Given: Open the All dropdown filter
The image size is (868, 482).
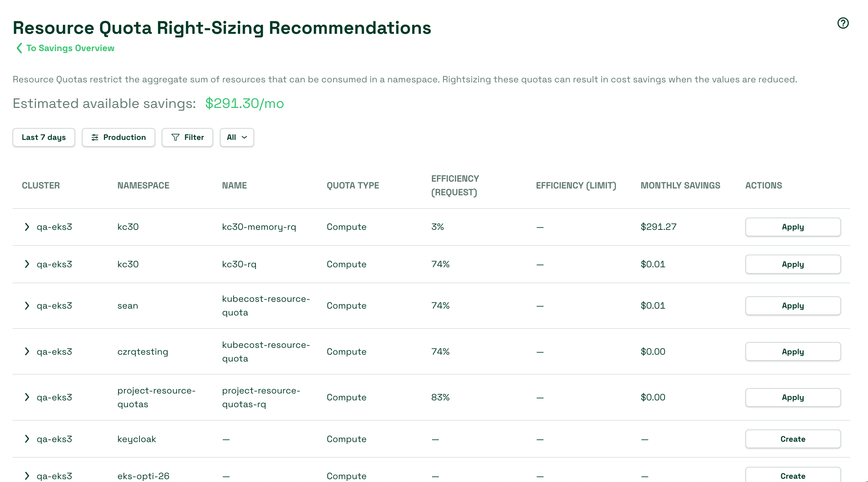Looking at the screenshot, I should [x=237, y=137].
